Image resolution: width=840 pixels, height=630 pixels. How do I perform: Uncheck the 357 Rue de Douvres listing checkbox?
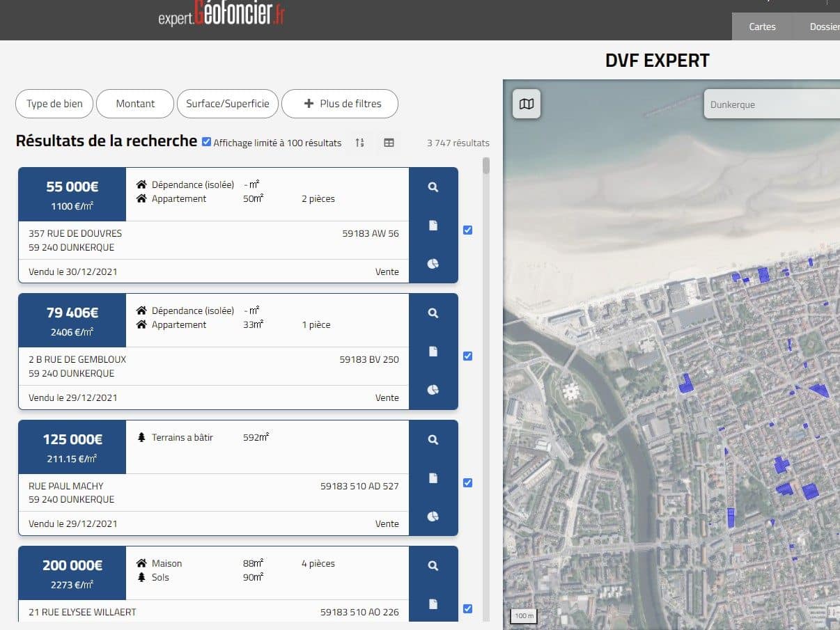click(467, 230)
